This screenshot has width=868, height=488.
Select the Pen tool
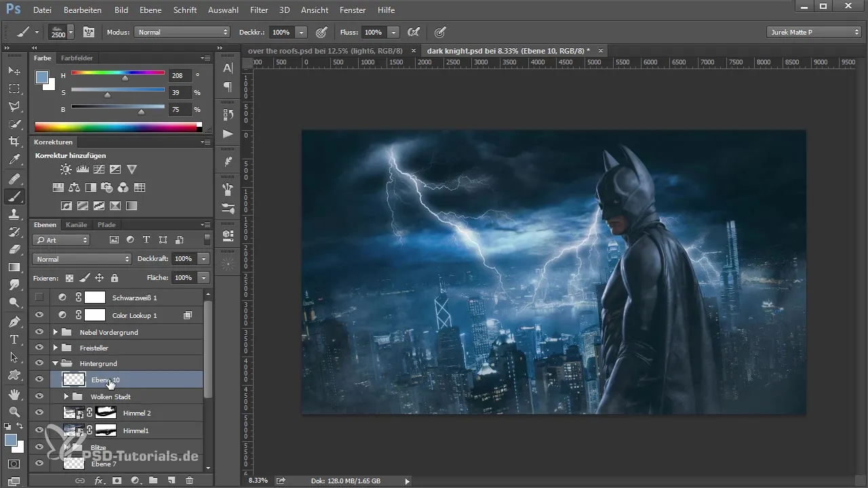[x=14, y=321]
